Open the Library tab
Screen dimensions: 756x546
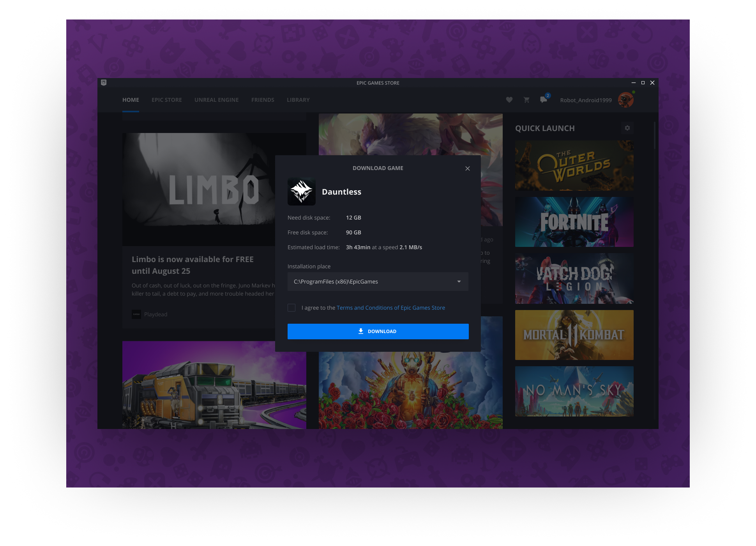tap(298, 100)
